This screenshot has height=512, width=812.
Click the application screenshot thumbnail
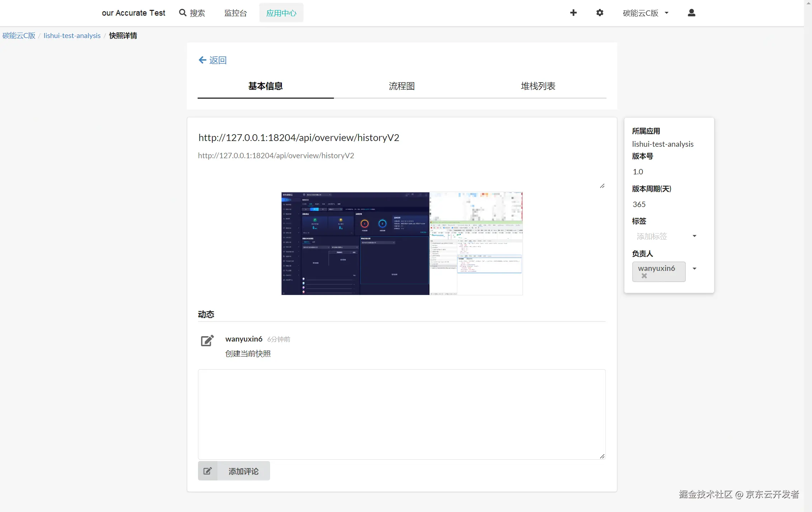tap(401, 243)
